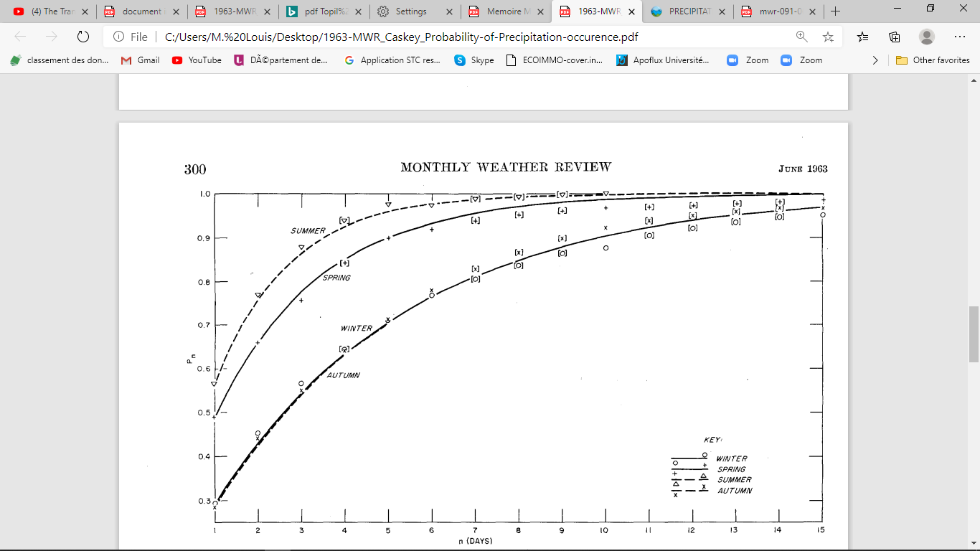
Task: Click the "KEY:" legend heading
Action: point(712,439)
